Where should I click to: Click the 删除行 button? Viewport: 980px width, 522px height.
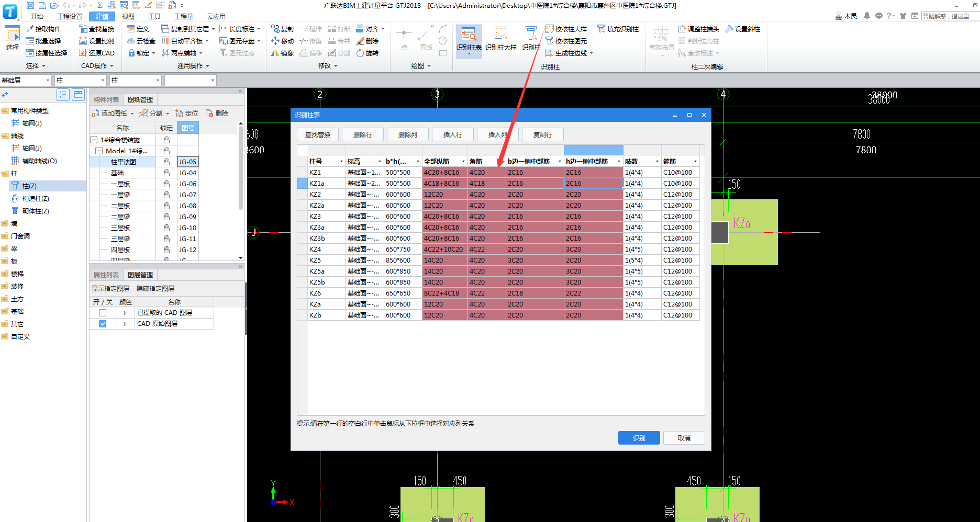click(363, 135)
